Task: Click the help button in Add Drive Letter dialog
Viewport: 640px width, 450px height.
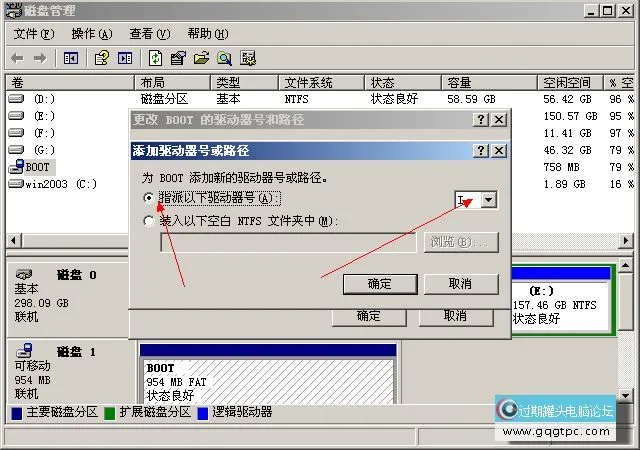Action: pyautogui.click(x=481, y=151)
